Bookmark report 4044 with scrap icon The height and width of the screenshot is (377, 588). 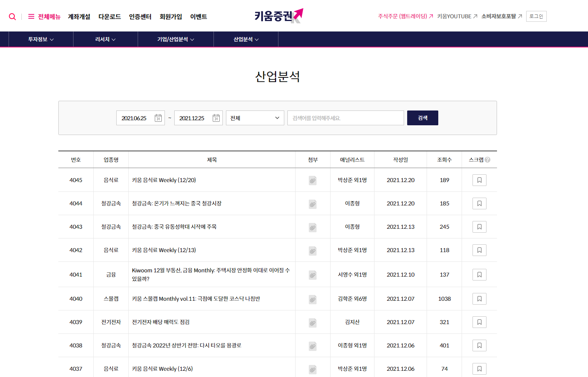[x=479, y=203]
